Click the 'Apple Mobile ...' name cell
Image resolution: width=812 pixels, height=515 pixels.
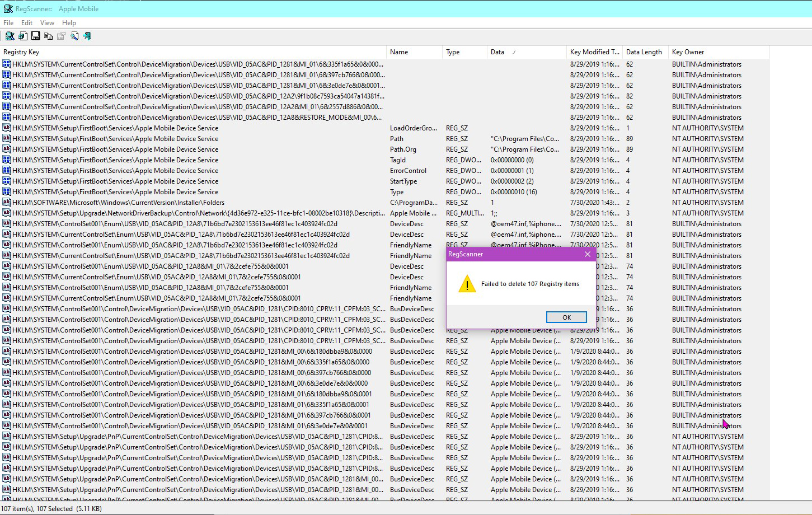(x=414, y=213)
